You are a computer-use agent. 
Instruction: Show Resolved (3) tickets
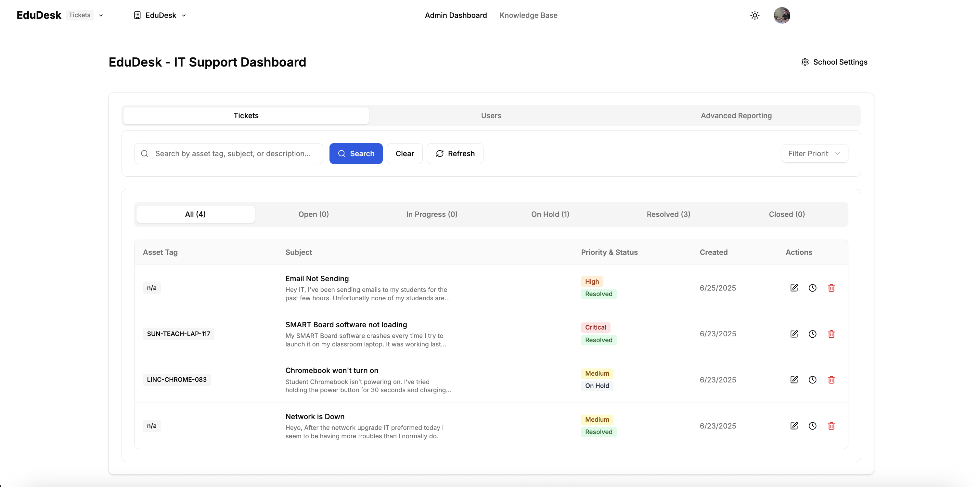click(x=668, y=214)
